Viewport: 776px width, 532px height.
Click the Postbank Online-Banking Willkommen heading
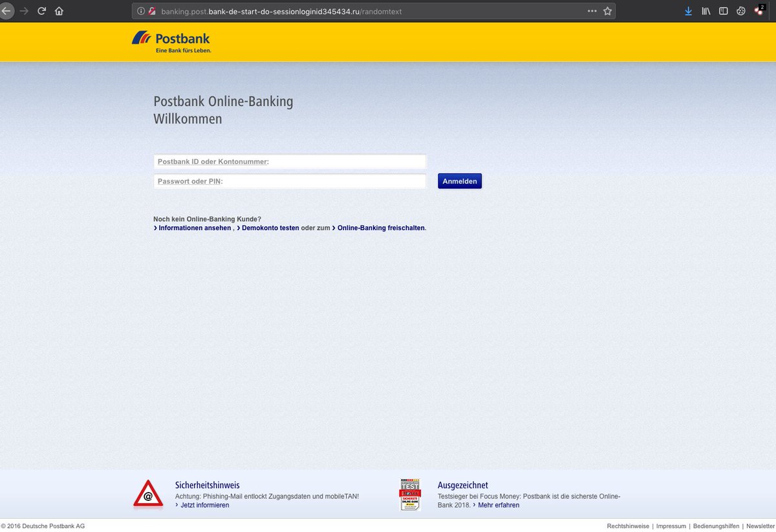(223, 111)
